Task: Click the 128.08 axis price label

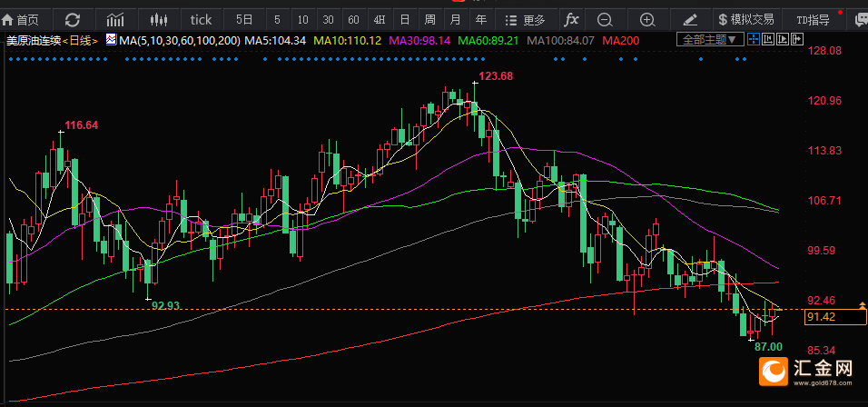Action: [x=824, y=50]
